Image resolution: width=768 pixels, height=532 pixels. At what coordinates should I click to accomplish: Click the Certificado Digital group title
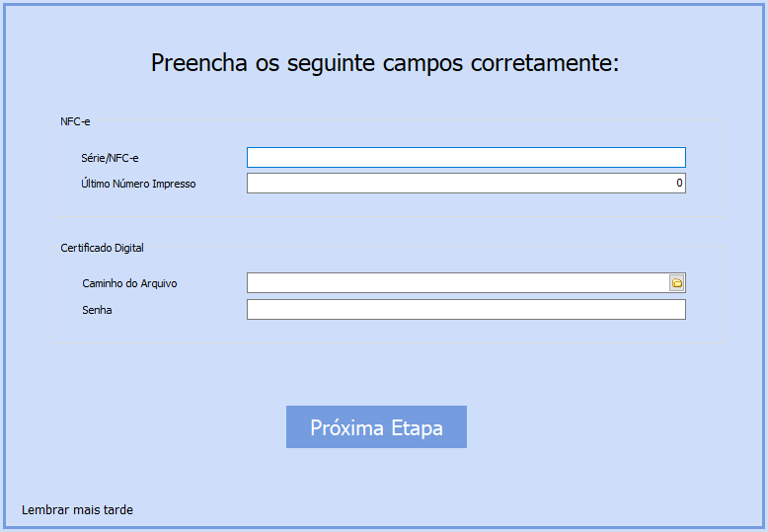pos(102,248)
